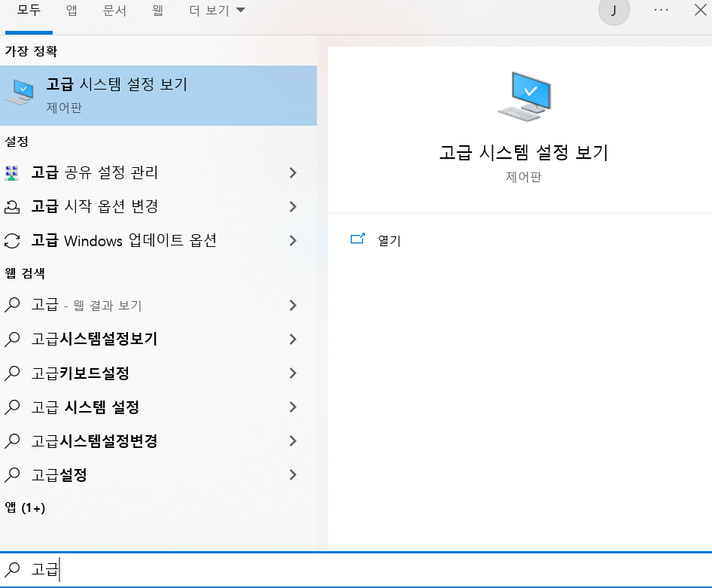Click the search box containing 고급
712x588 pixels.
click(356, 569)
